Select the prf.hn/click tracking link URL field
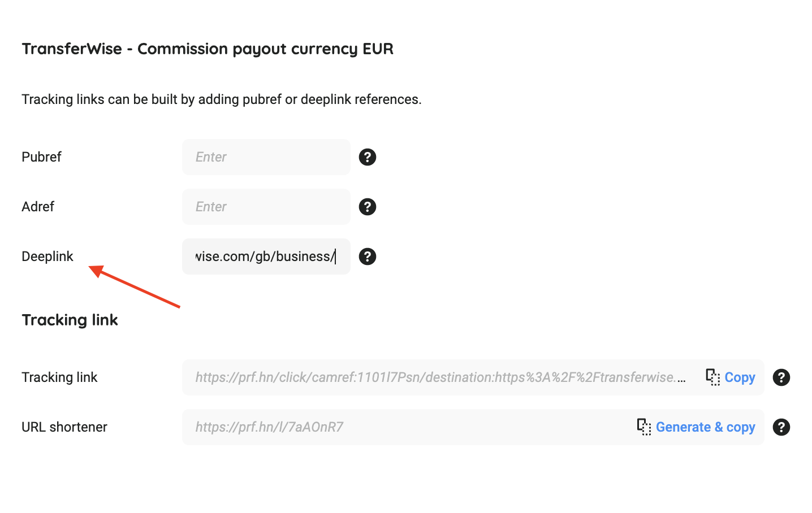The height and width of the screenshot is (513, 812). [441, 377]
